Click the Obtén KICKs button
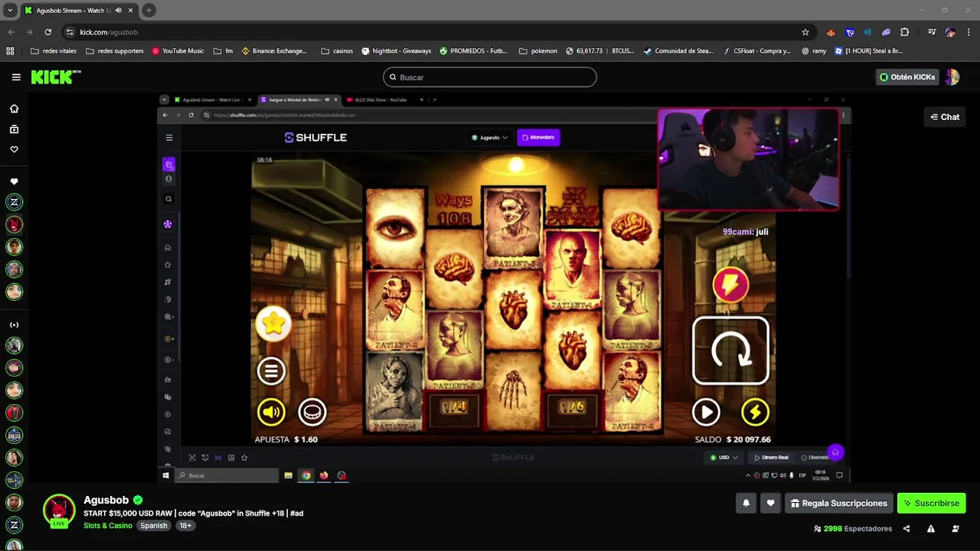This screenshot has height=551, width=980. tap(907, 77)
